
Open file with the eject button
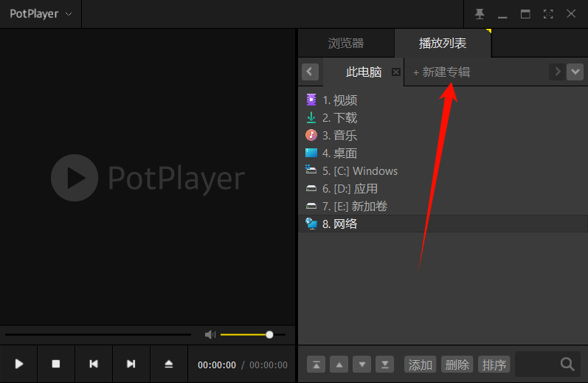[169, 364]
